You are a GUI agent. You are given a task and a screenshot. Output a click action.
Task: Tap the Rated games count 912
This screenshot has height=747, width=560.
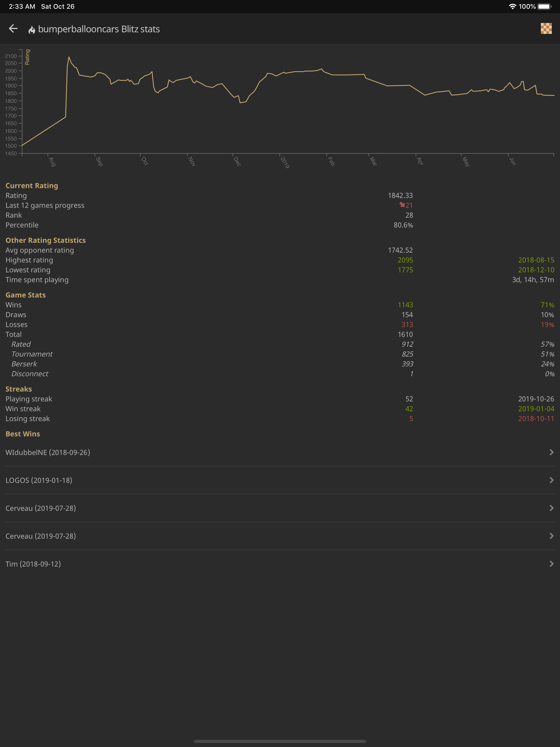tap(407, 344)
